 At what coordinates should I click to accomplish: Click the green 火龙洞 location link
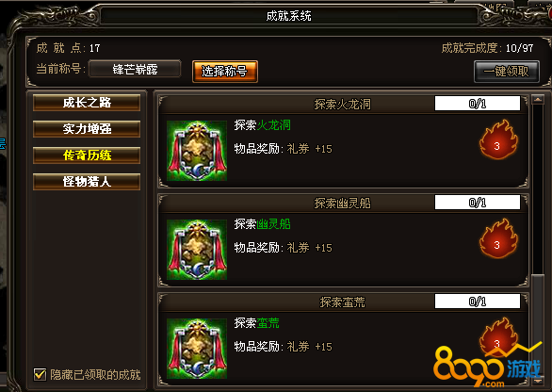273,125
